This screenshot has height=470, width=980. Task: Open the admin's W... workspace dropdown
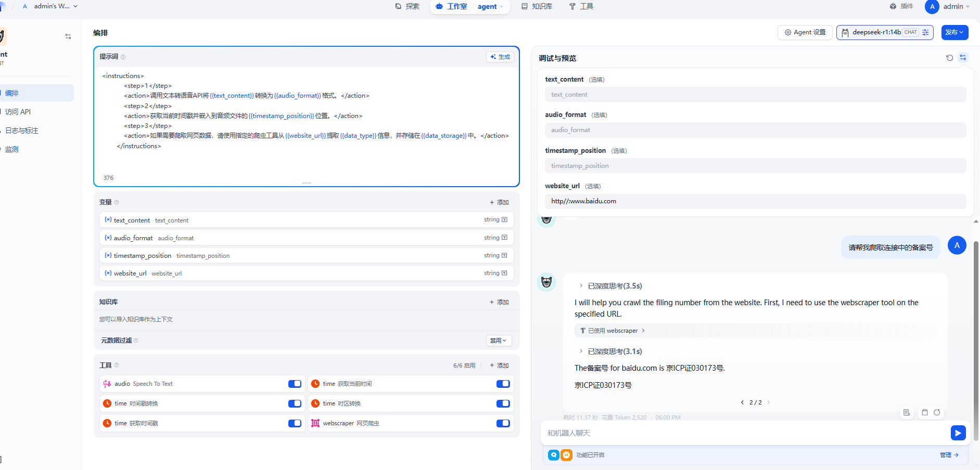[50, 6]
